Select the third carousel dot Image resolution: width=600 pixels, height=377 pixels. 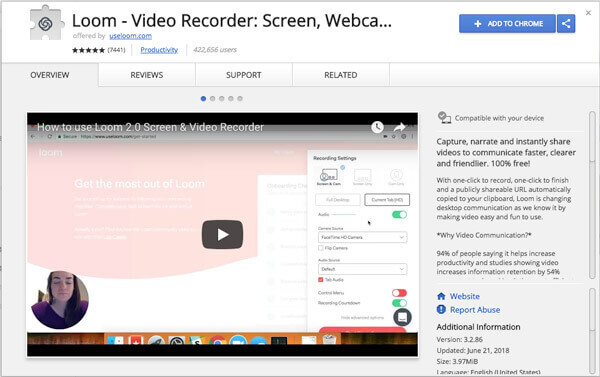pyautogui.click(x=222, y=99)
